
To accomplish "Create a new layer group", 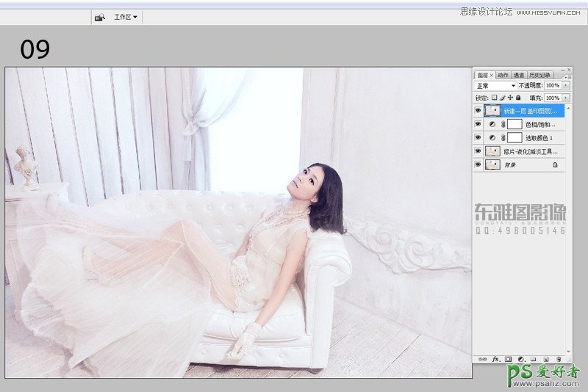I will coord(533,359).
